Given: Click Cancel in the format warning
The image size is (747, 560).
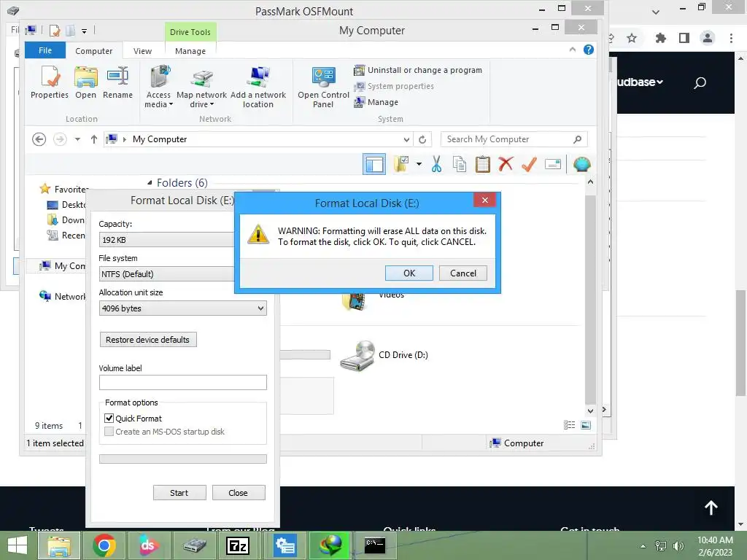Looking at the screenshot, I should (x=463, y=273).
